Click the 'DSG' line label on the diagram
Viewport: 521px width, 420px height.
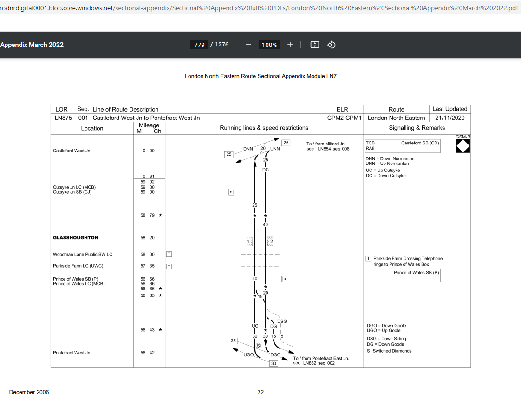tap(282, 321)
